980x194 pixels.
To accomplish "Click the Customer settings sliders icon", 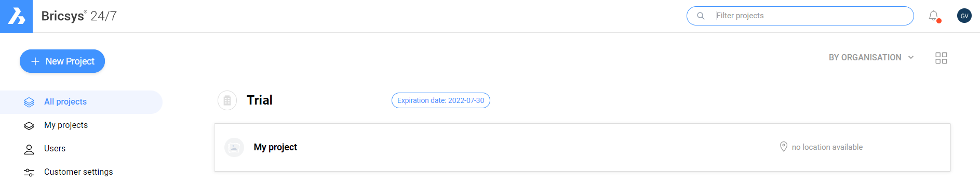I will coord(29,172).
